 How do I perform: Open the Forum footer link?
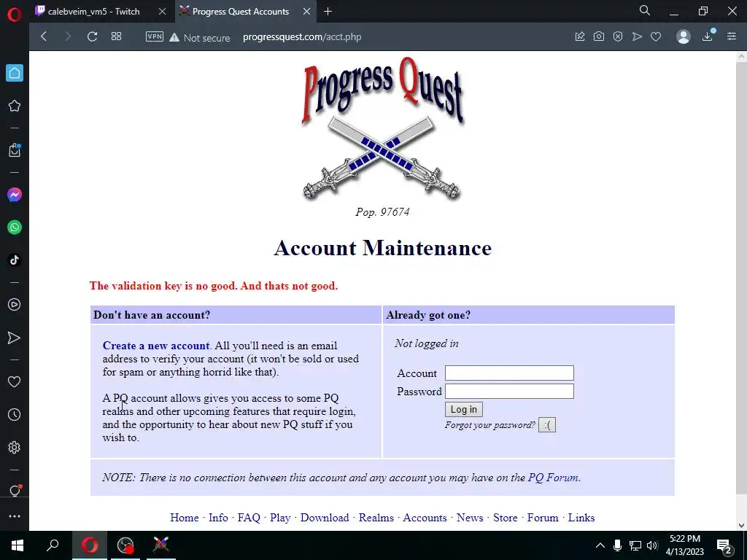[543, 518]
